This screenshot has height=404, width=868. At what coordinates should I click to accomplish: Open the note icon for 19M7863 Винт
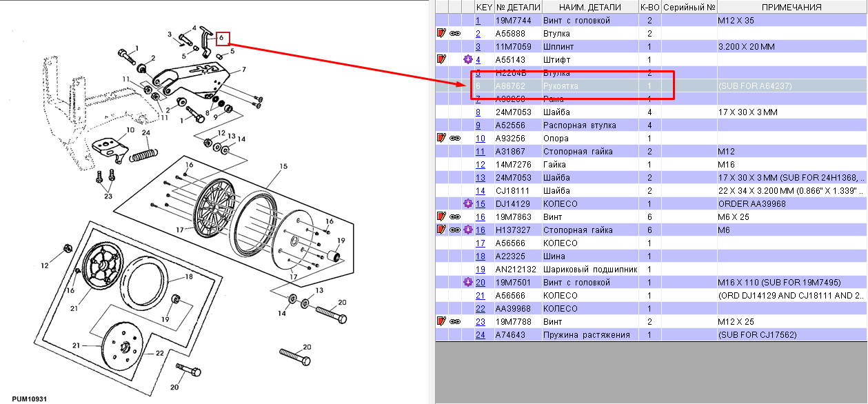pyautogui.click(x=441, y=216)
